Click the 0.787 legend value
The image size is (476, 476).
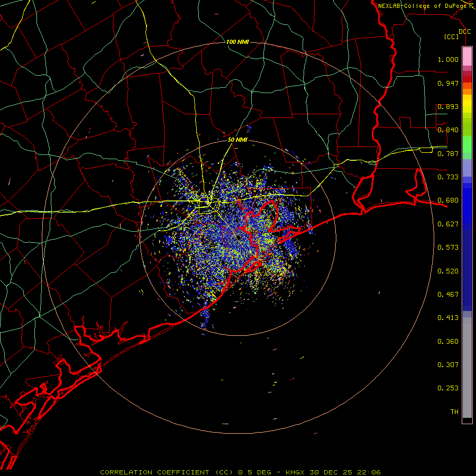[x=448, y=153]
